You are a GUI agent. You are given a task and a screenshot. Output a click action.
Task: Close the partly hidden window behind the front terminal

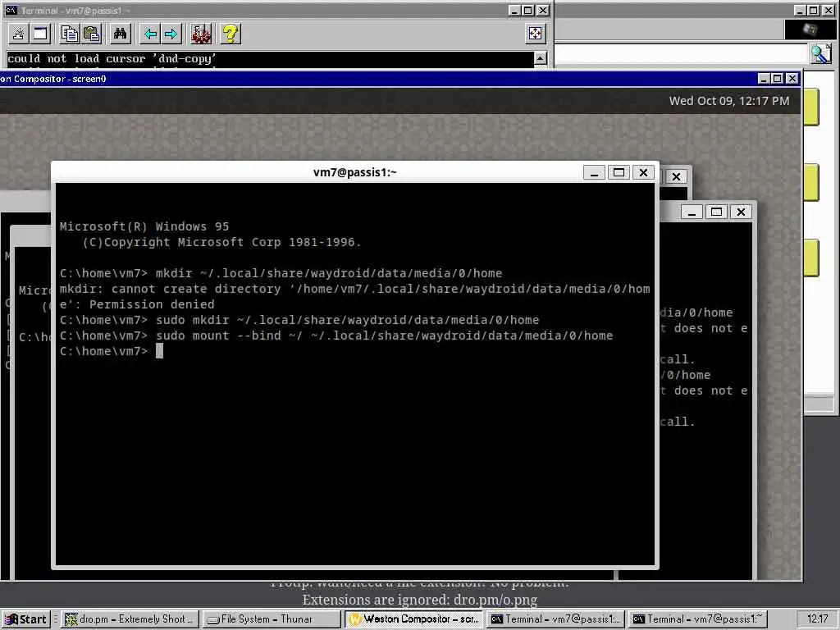(676, 177)
